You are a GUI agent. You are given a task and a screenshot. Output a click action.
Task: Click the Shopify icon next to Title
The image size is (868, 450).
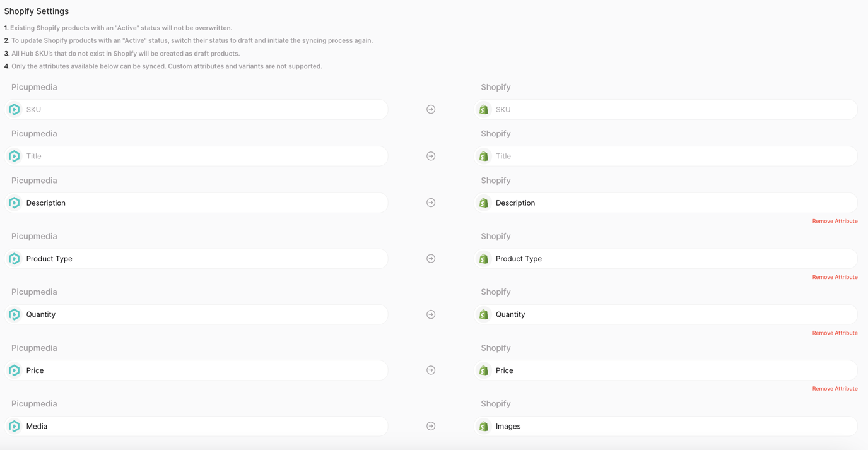483,156
